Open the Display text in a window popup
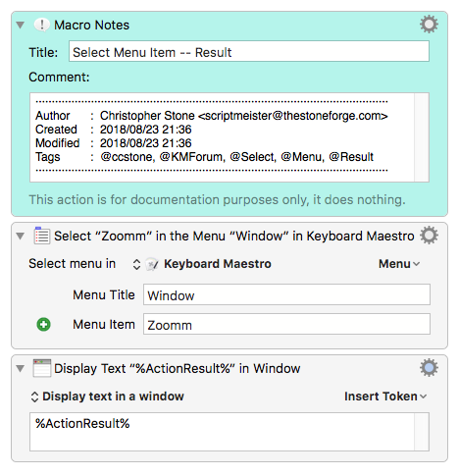The width and height of the screenshot is (459, 476). (x=107, y=397)
